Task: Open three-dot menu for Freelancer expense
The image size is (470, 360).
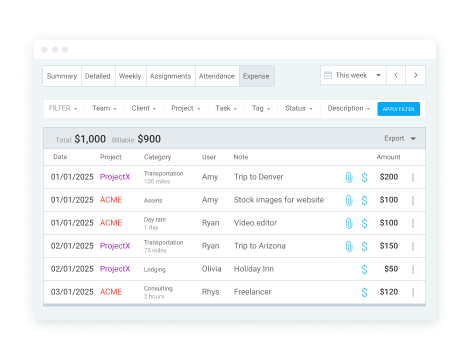Action: pyautogui.click(x=413, y=292)
